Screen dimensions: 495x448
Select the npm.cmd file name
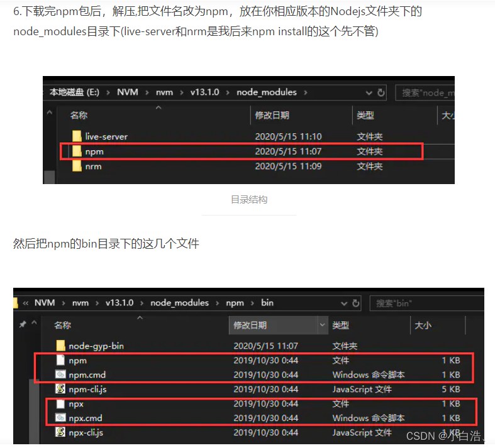[87, 375]
